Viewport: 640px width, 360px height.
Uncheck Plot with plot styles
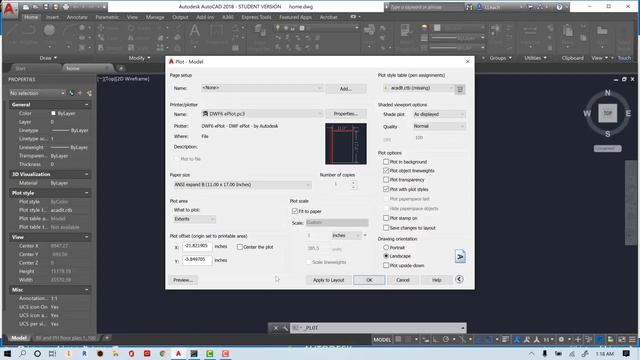tap(386, 189)
